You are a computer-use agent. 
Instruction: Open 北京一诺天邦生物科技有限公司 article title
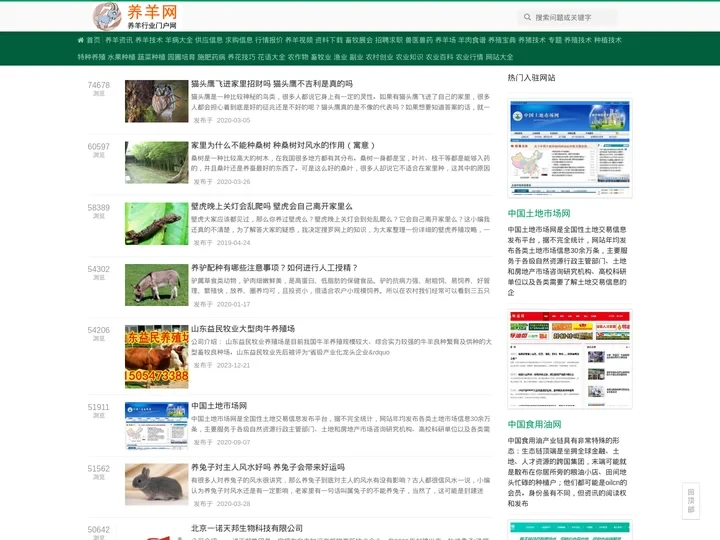(247, 528)
